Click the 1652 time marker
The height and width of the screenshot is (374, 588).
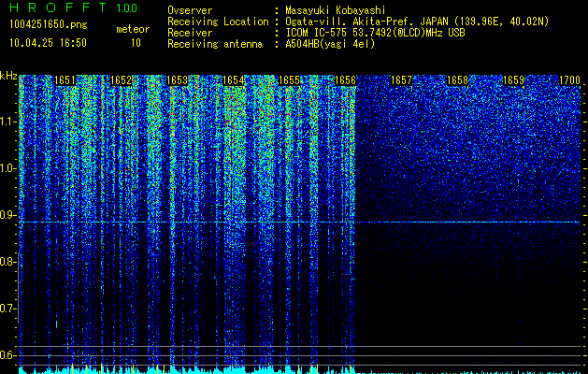point(122,80)
